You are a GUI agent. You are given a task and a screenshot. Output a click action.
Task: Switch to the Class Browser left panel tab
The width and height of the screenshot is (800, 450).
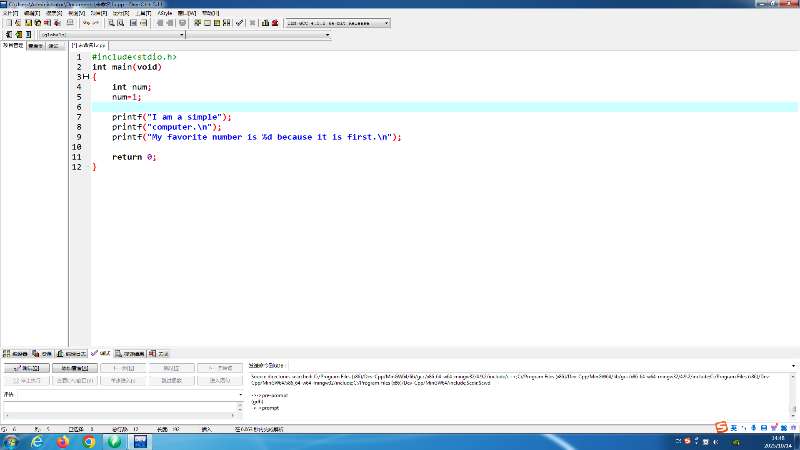pos(35,46)
